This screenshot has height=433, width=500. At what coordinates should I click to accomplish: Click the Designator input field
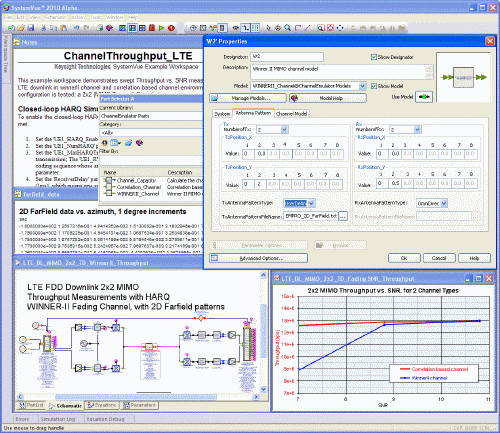pos(287,57)
